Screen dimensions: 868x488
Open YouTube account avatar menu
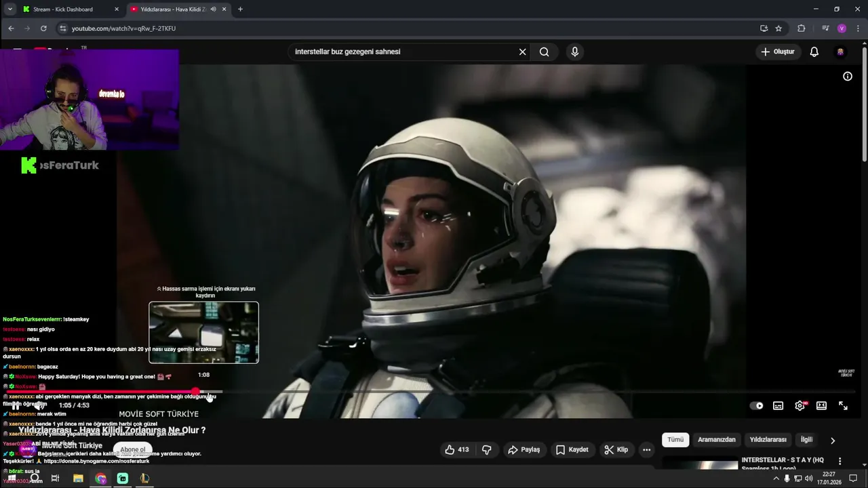click(x=840, y=52)
